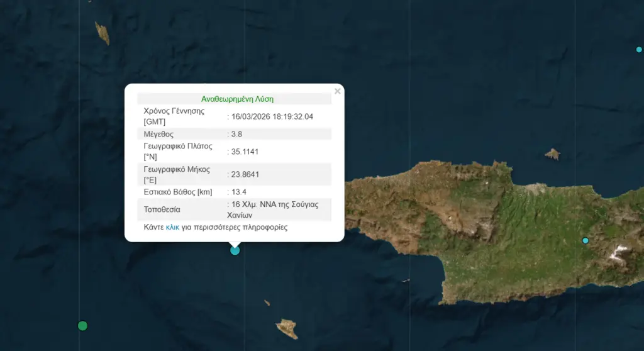The width and height of the screenshot is (644, 351).
Task: Click the longitude value 23.8641
Action: [245, 175]
